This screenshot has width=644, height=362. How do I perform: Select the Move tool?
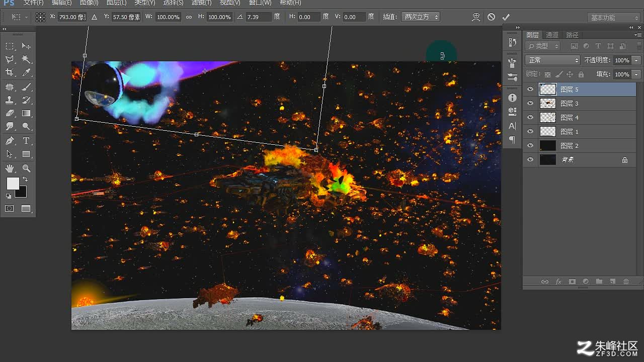(26, 46)
